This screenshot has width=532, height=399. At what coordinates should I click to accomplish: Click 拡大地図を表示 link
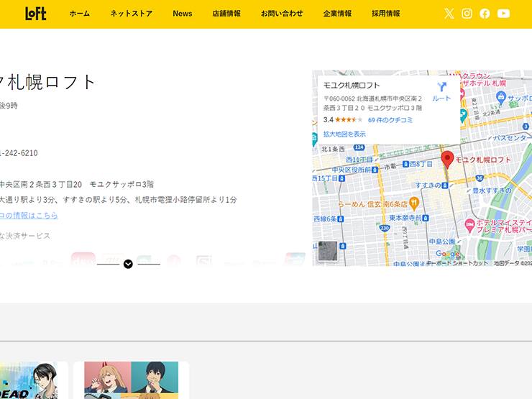344,134
